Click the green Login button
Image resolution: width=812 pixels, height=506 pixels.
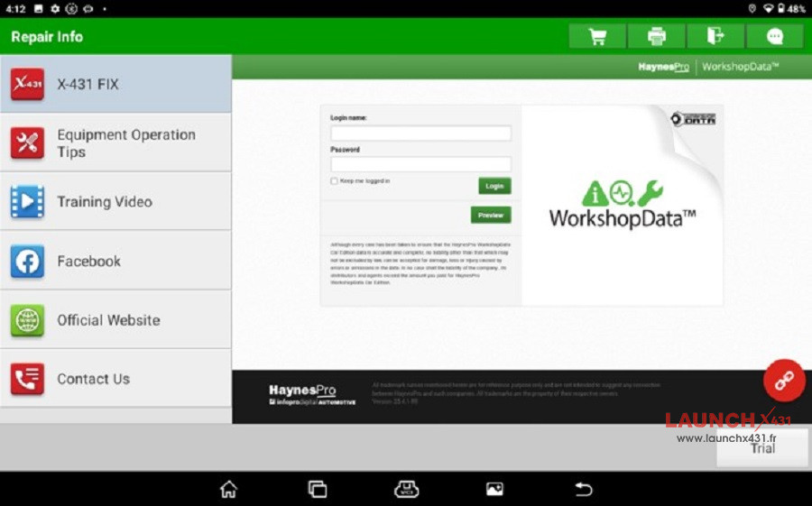pos(494,186)
